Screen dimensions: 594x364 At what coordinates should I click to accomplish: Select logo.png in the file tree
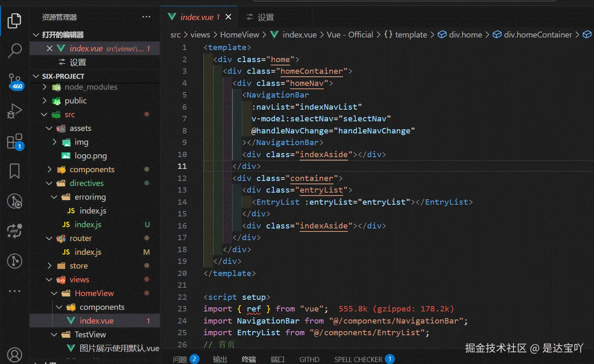coord(90,156)
